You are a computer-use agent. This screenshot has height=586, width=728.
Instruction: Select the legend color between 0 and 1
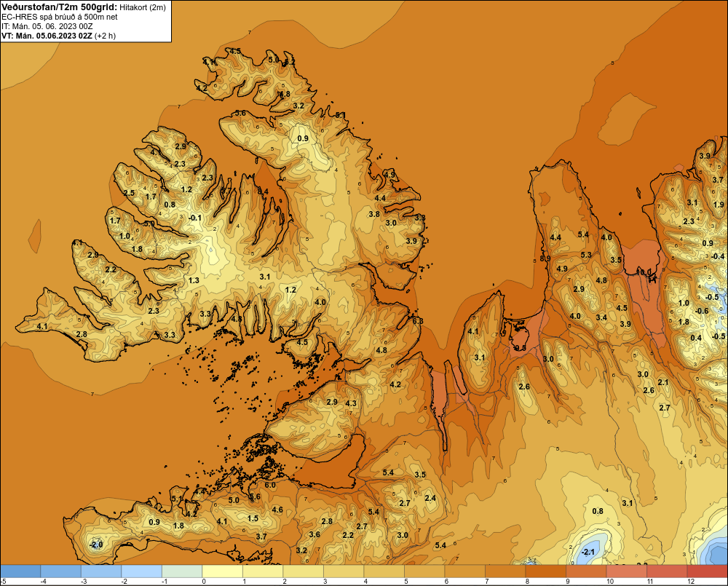pyautogui.click(x=222, y=571)
